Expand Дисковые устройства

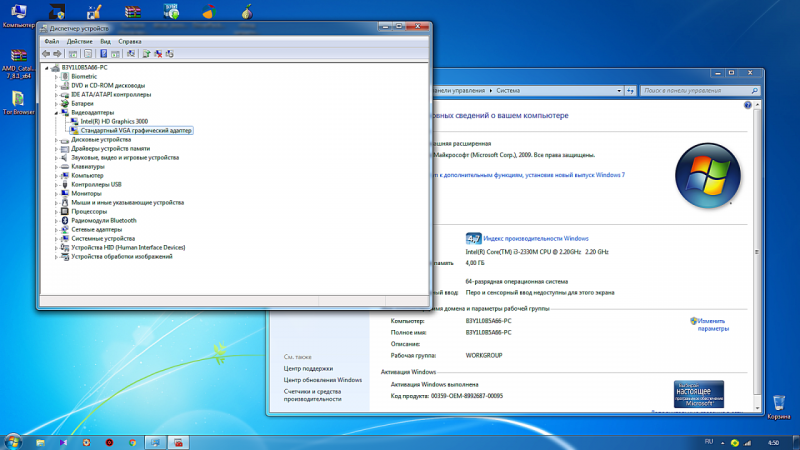pos(56,140)
